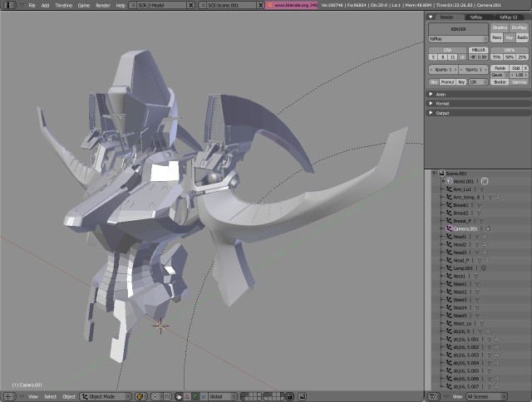Click the Head1 object icon in outliner

[x=448, y=237]
